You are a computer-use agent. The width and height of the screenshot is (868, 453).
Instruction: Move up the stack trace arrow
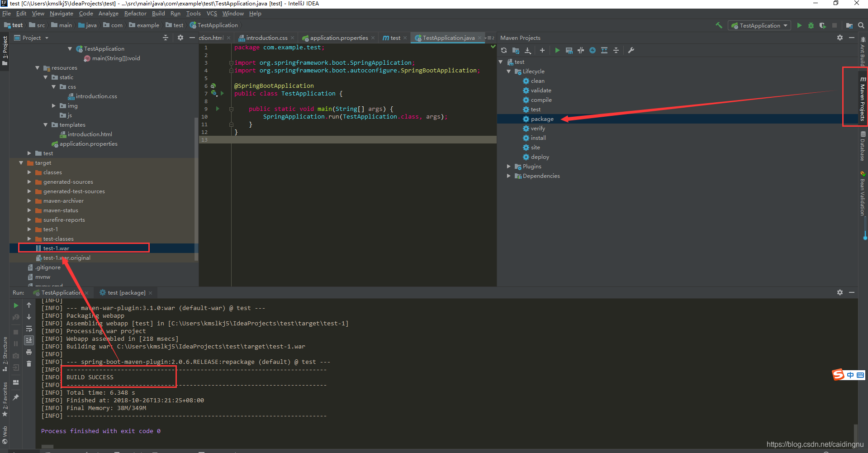click(29, 305)
